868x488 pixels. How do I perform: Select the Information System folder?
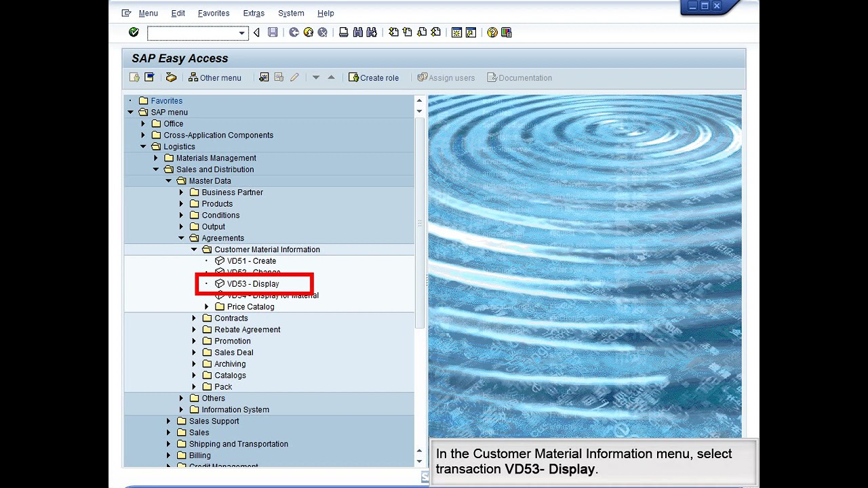coord(235,409)
